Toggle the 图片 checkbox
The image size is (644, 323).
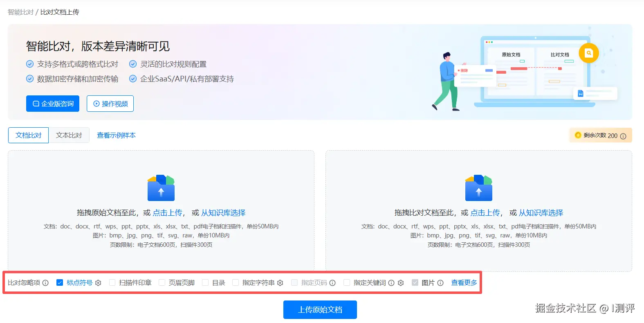[415, 282]
